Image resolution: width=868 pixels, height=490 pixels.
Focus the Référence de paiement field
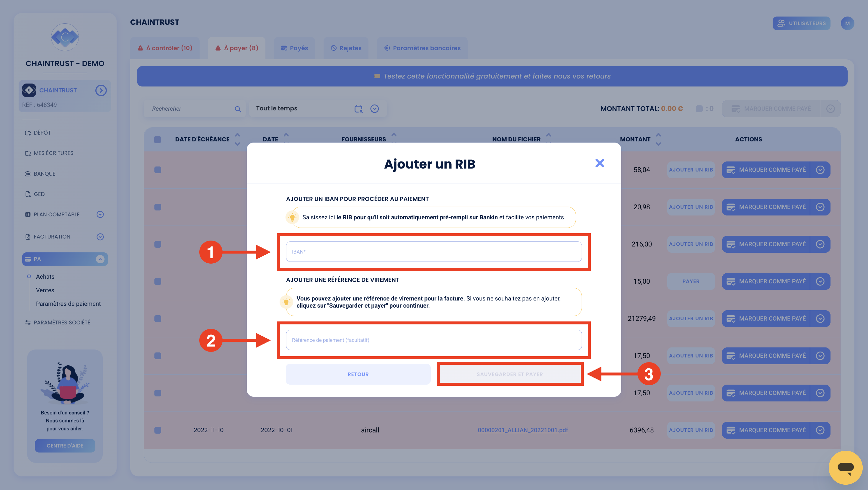pyautogui.click(x=434, y=340)
